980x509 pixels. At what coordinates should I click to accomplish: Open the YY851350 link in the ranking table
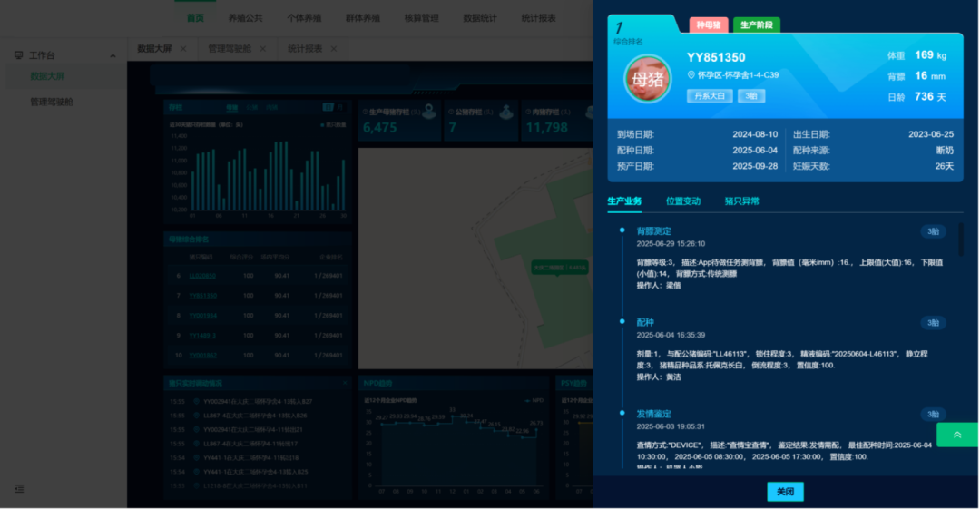point(202,296)
